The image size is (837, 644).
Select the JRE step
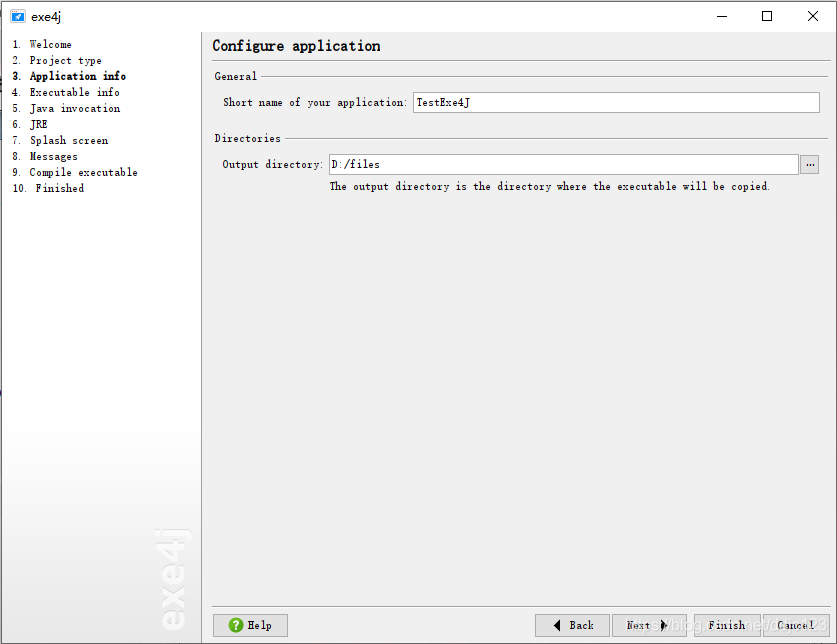pyautogui.click(x=30, y=124)
